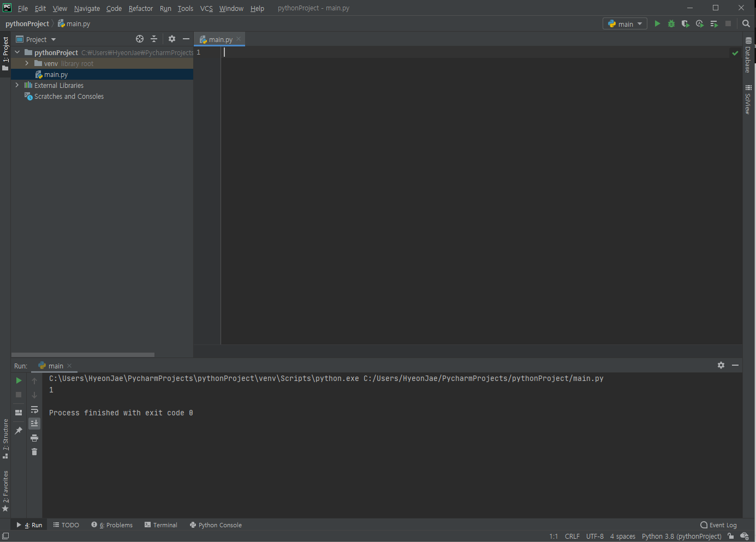
Task: Toggle pin tab in Run panel
Action: click(19, 431)
